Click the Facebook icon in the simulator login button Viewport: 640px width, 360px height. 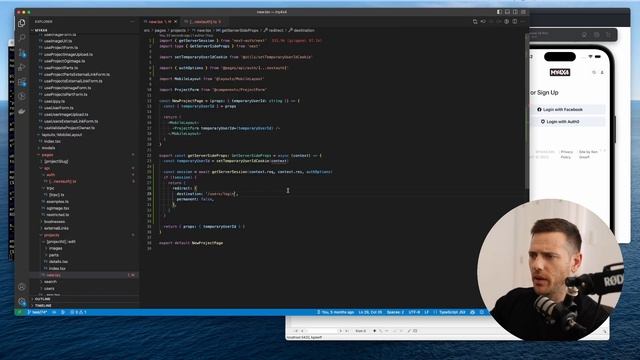(539, 109)
